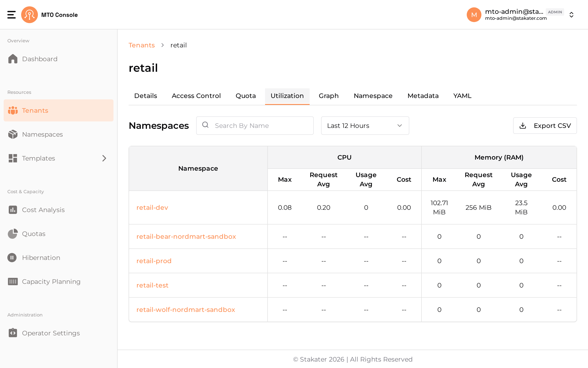Click the Templates grid icon

tap(13, 158)
